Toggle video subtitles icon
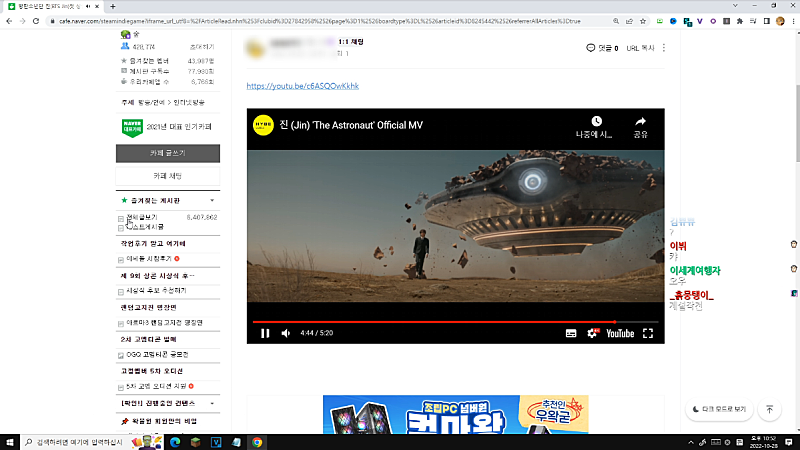Image resolution: width=800 pixels, height=450 pixels. (x=571, y=333)
